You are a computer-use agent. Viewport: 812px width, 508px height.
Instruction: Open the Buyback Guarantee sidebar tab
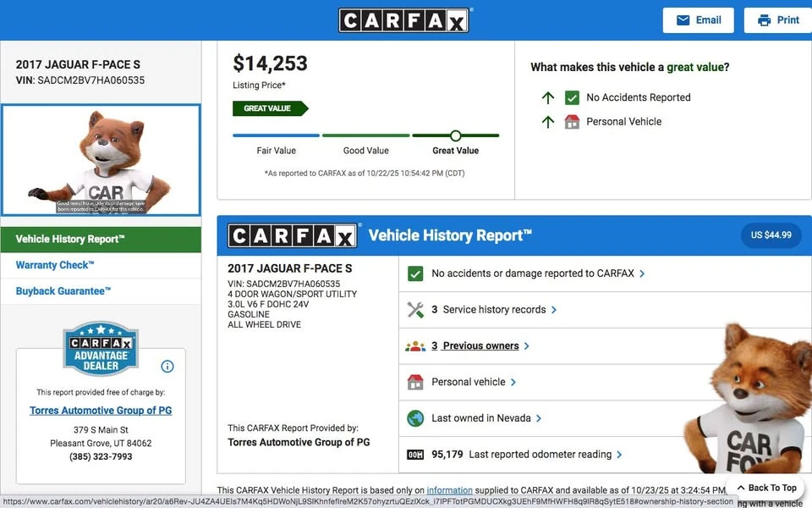(101, 291)
